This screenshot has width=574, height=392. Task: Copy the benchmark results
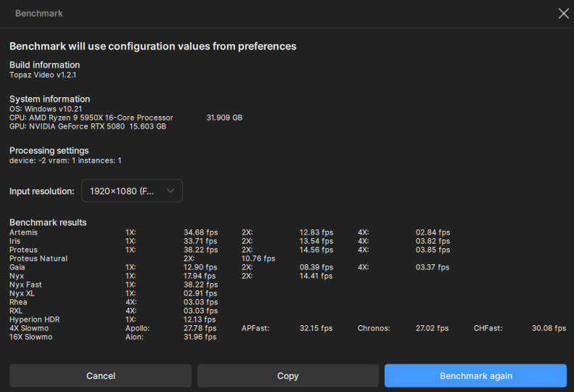coord(287,375)
